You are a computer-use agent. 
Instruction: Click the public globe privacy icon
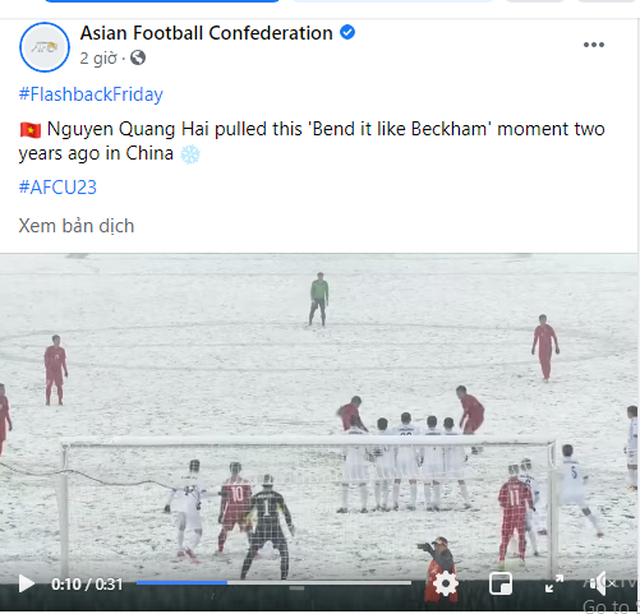pos(138,58)
